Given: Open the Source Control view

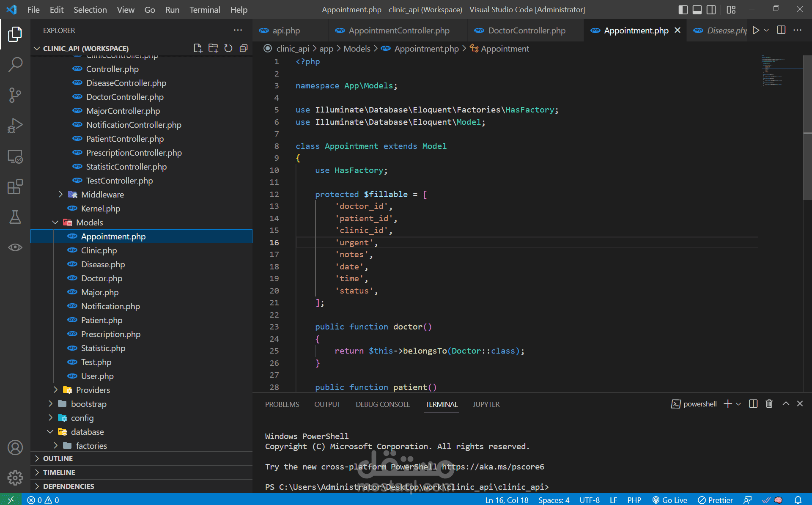Looking at the screenshot, I should 15,95.
